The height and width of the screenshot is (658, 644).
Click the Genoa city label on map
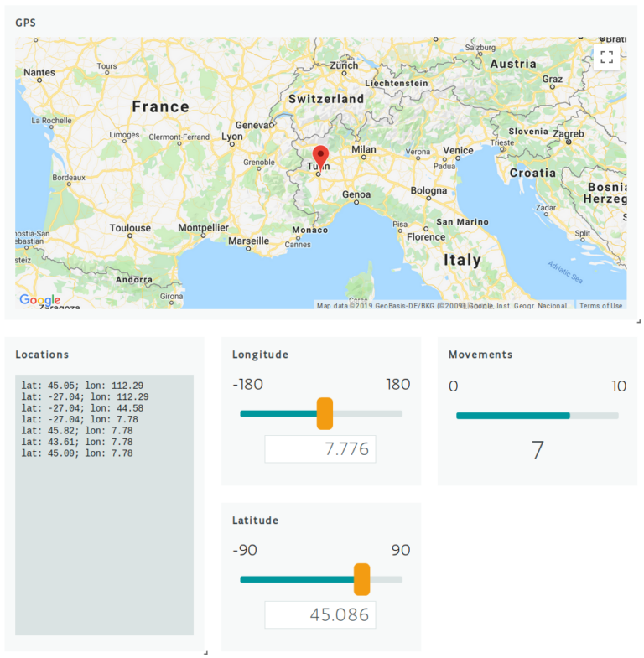pos(356,194)
